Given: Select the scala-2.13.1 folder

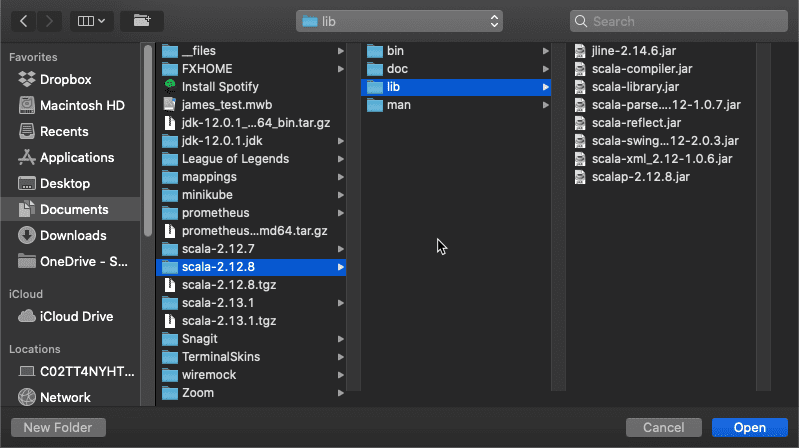Looking at the screenshot, I should pyautogui.click(x=218, y=303).
